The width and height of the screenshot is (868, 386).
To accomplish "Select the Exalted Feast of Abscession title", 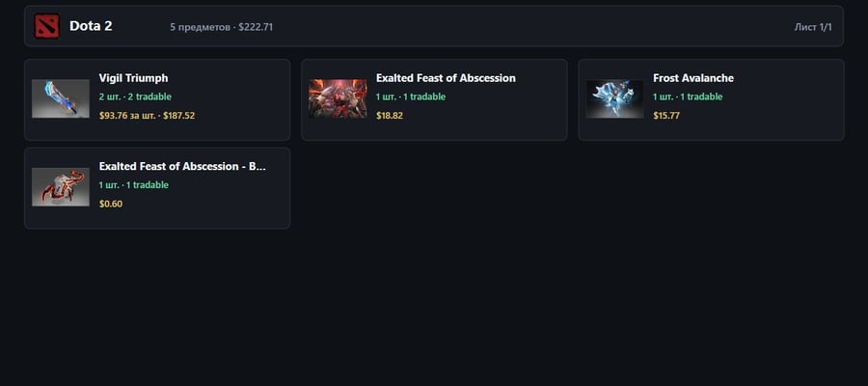I will click(446, 78).
